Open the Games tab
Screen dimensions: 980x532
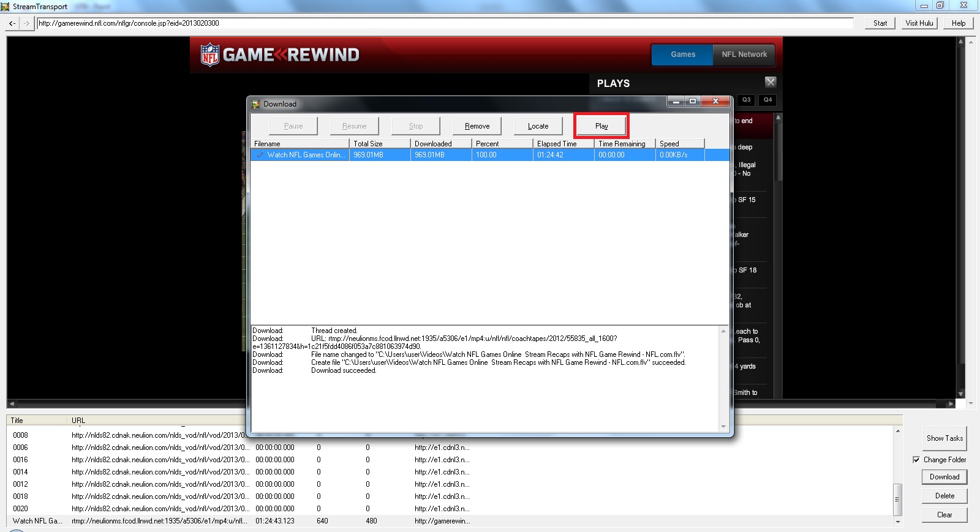coord(682,54)
